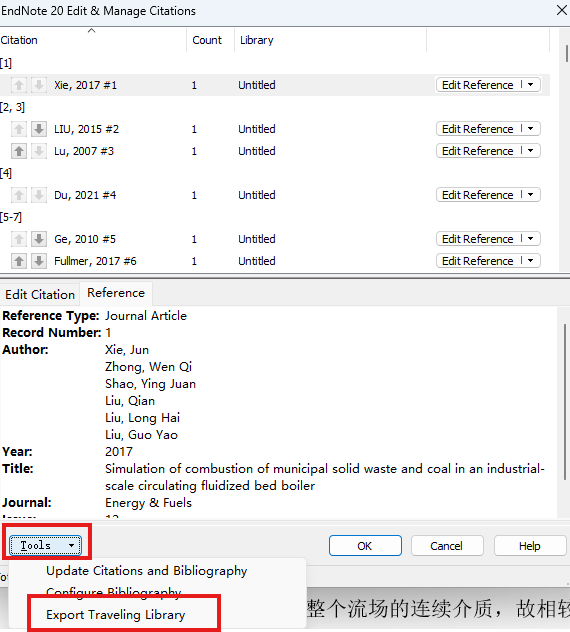Move Fullmer, 2017 #6 citation down
Image resolution: width=570 pixels, height=632 pixels.
click(x=39, y=261)
